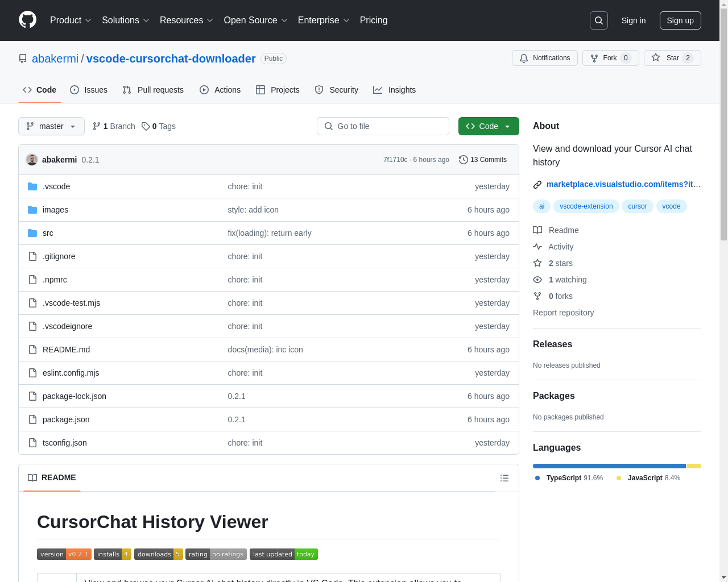Click the branch icon beside 1 Branch

coord(97,126)
